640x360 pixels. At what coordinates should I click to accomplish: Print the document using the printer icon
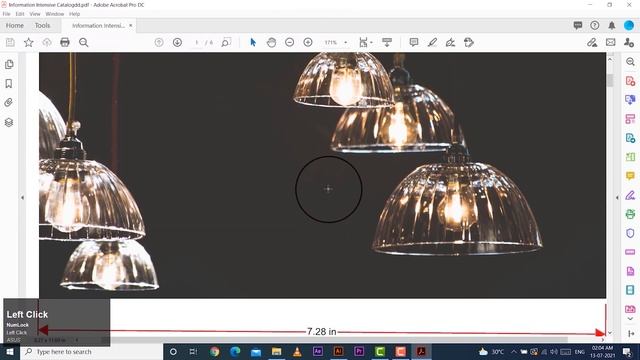pyautogui.click(x=65, y=42)
